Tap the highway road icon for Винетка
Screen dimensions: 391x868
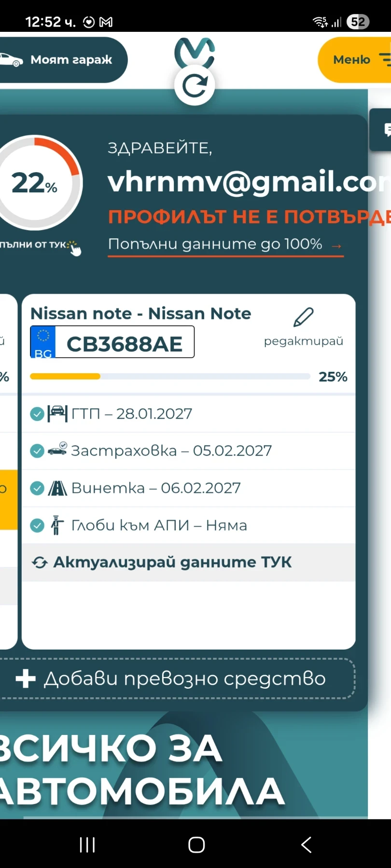pos(57,488)
